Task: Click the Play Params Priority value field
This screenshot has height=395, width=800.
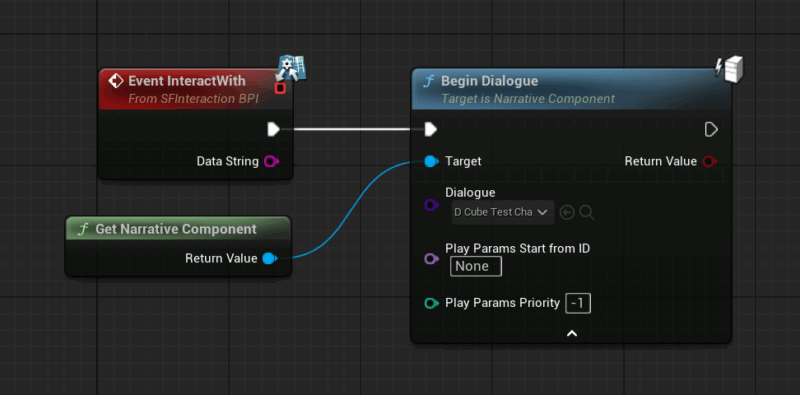Action: pyautogui.click(x=578, y=304)
